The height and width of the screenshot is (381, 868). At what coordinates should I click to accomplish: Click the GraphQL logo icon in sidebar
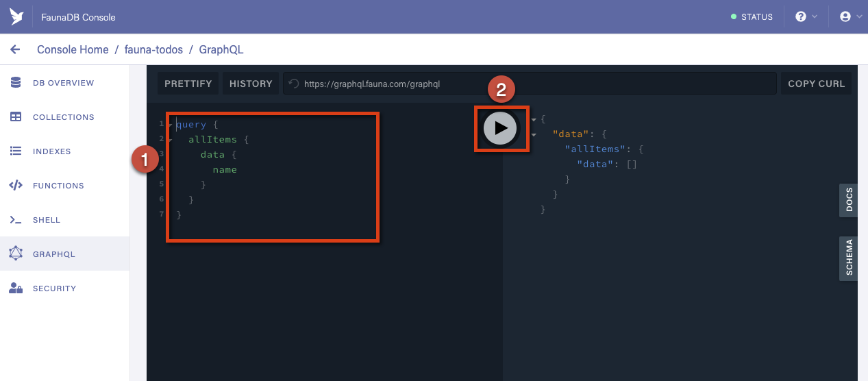click(16, 254)
